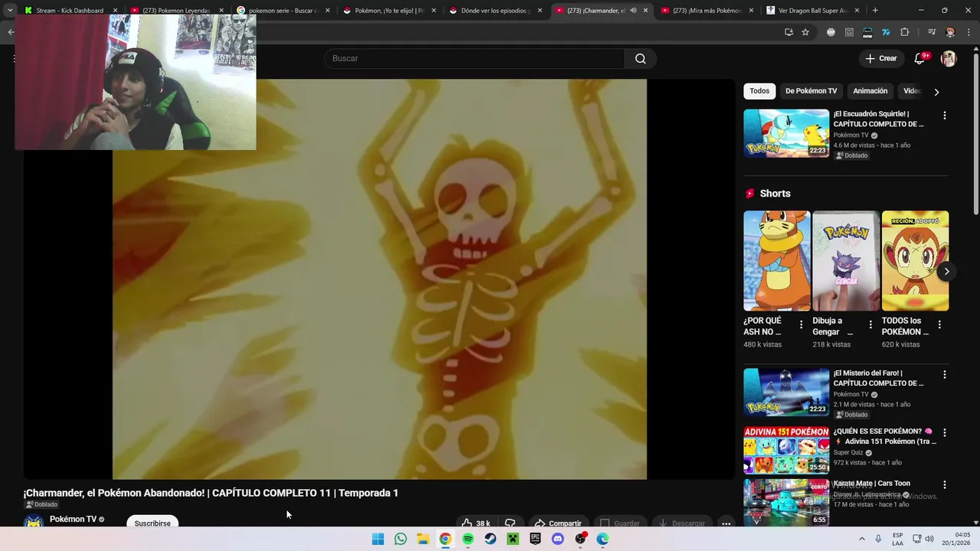Open Steam from the taskbar
Screen dimensions: 980x551
pyautogui.click(x=490, y=539)
